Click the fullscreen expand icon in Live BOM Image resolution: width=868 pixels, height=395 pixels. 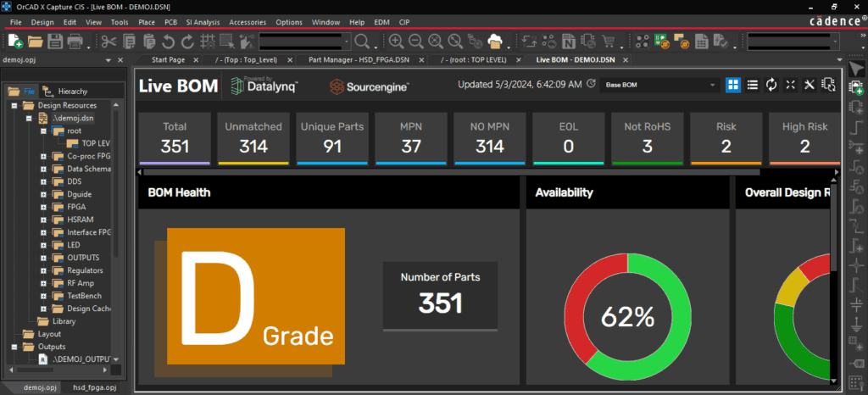790,85
